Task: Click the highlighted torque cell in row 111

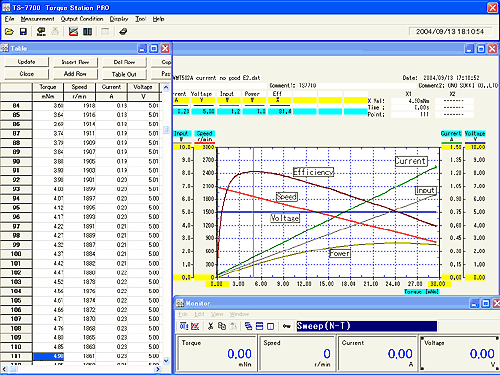Action: coord(48,356)
